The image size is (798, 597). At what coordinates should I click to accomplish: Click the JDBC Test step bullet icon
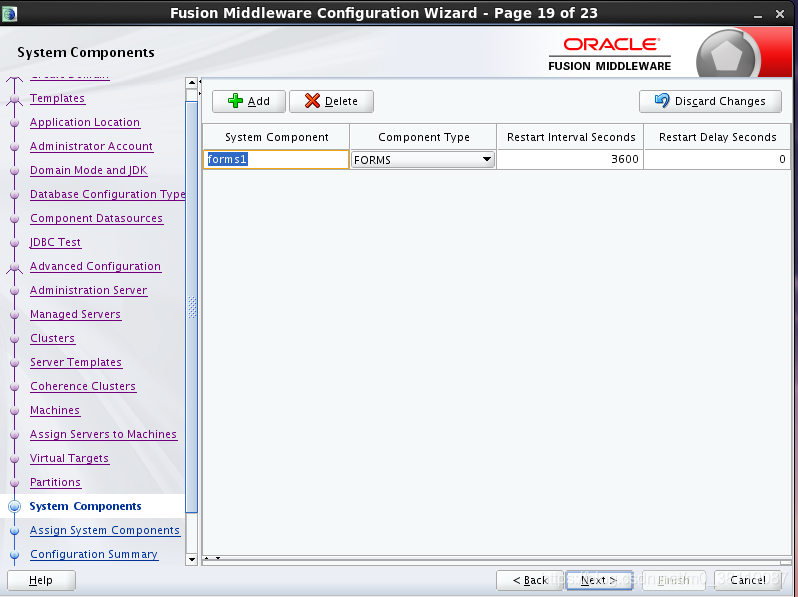15,243
